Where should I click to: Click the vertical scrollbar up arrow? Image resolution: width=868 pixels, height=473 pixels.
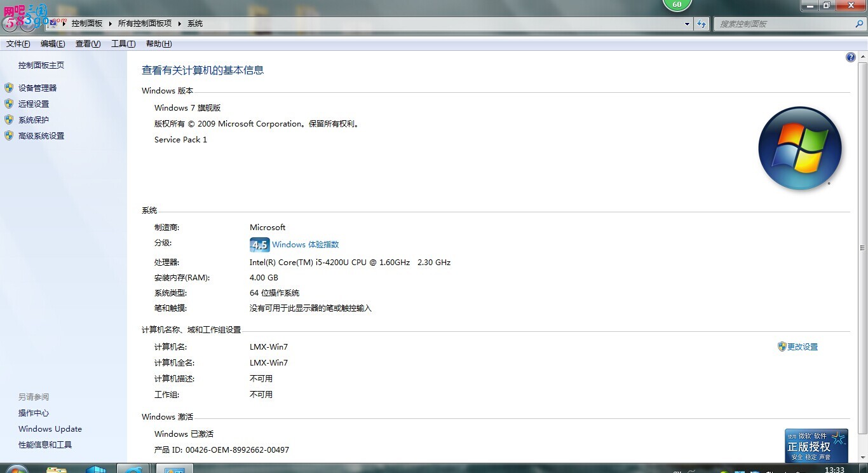[863, 57]
